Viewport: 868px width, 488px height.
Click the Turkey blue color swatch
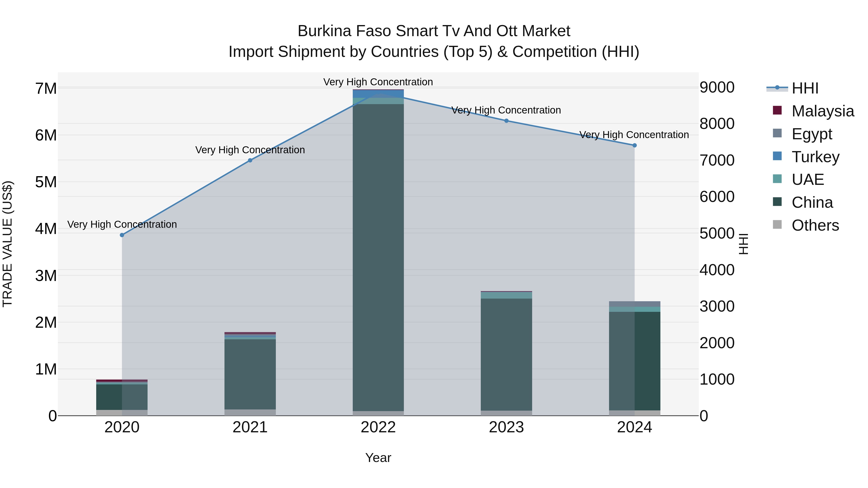pos(777,156)
